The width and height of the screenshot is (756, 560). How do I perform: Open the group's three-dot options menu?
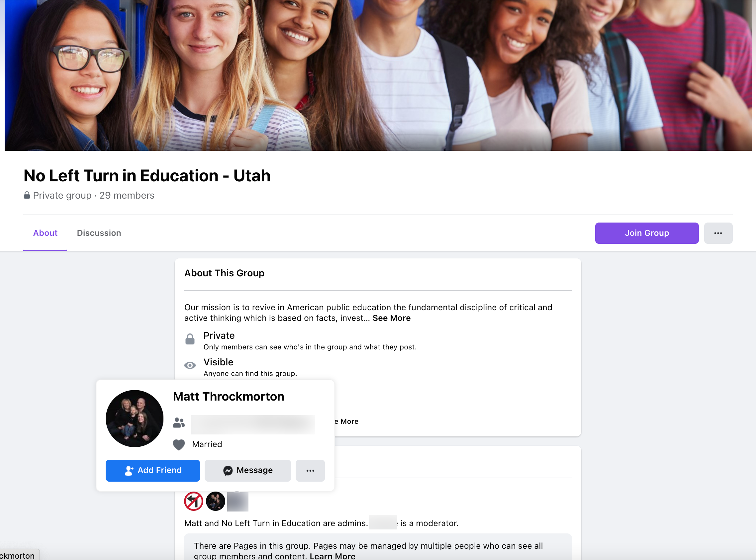point(718,233)
